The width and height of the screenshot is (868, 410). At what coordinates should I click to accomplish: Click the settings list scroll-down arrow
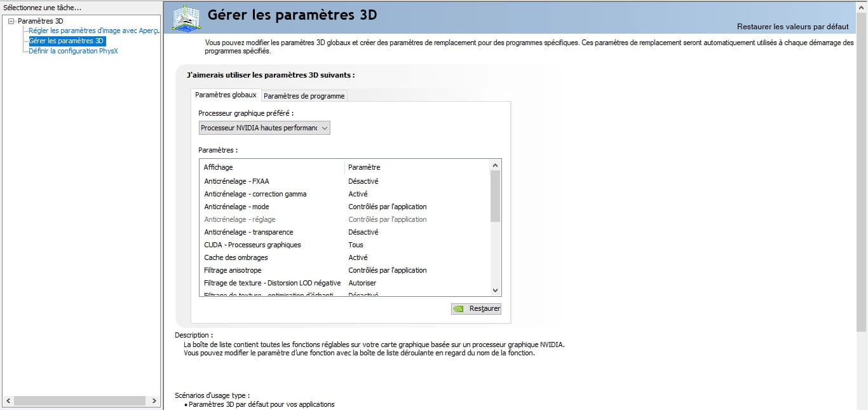[496, 290]
